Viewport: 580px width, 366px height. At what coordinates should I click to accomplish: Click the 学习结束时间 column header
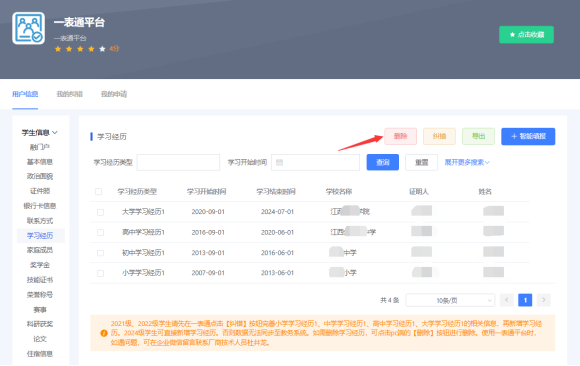point(276,192)
